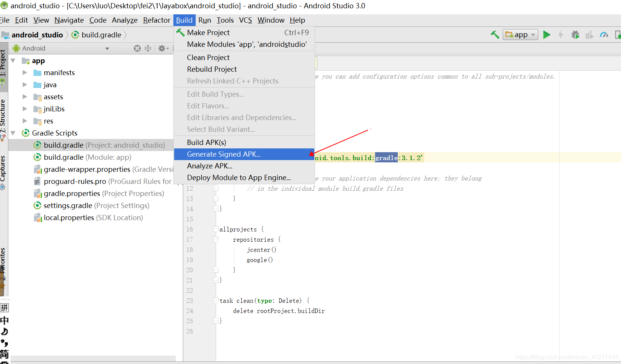Select build.gradle (Module: app) file
Screen dimensions: 621x364
(91, 157)
